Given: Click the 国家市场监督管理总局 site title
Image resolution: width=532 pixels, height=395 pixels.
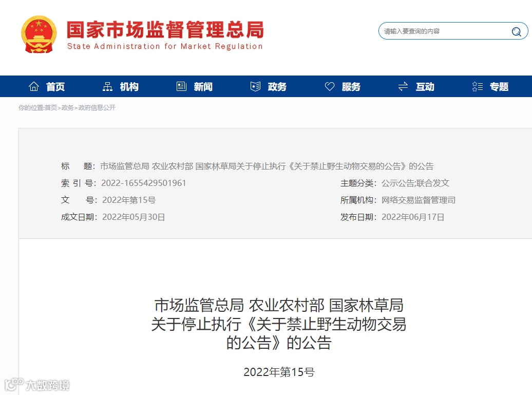Looking at the screenshot, I should coord(165,29).
